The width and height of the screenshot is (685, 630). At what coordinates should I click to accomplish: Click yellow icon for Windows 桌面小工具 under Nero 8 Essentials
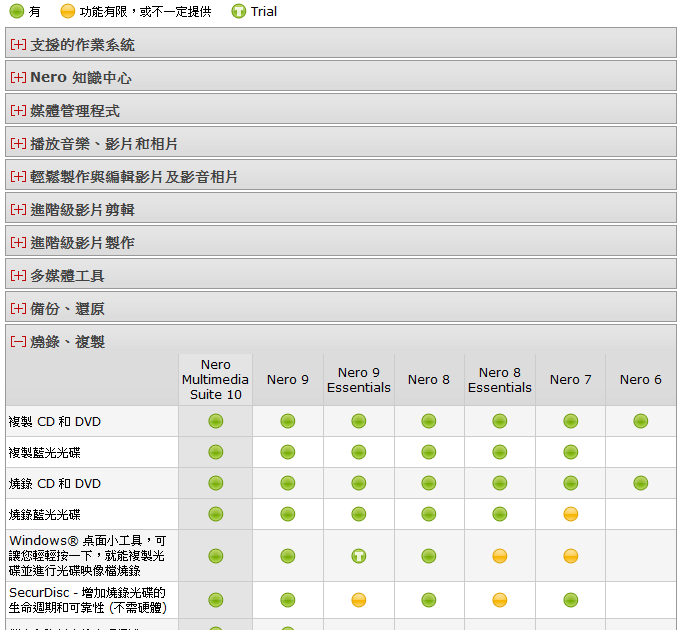tap(499, 556)
